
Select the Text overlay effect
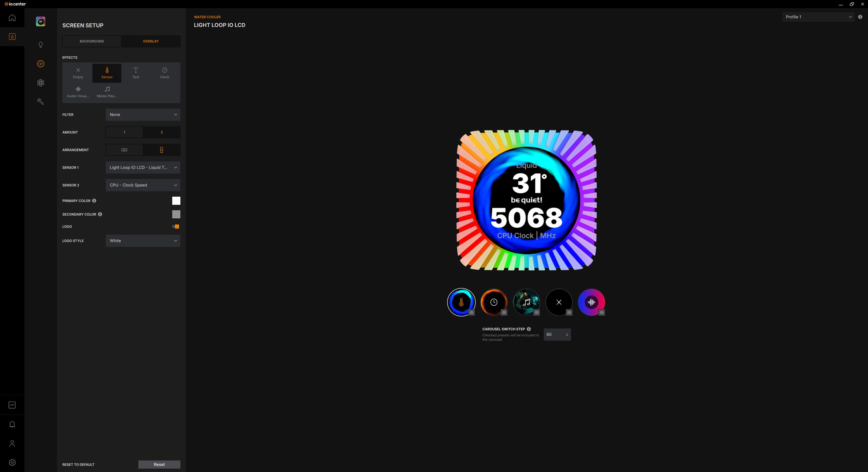click(x=136, y=73)
